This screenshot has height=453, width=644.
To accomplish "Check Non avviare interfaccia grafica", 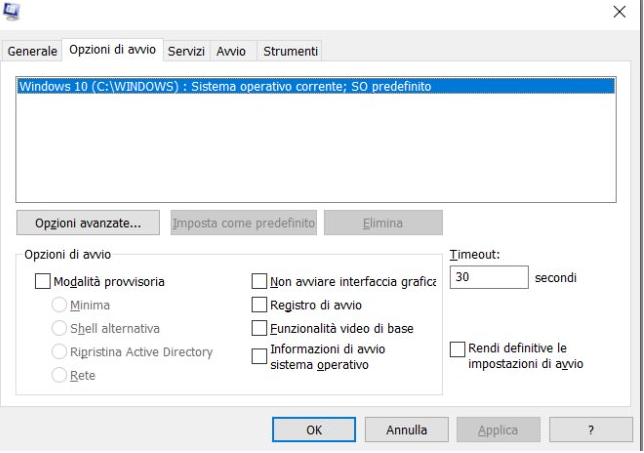I will point(259,282).
